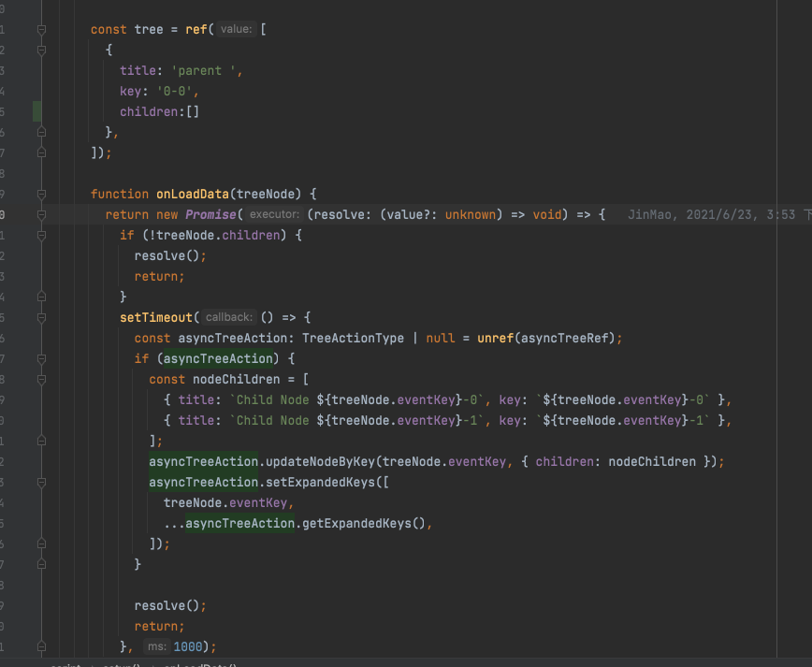Collapse the if (asyncTreeAction) block

point(39,358)
